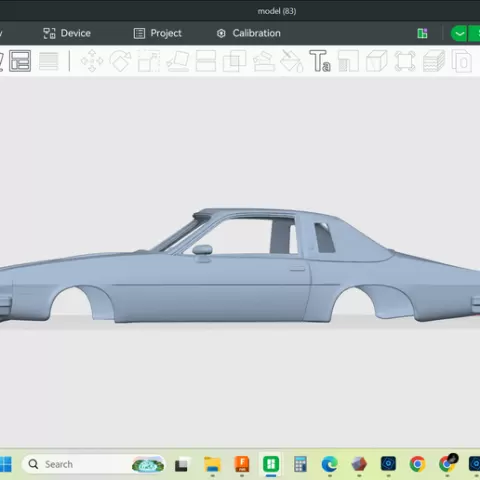Click the green Bambu Studio taskbar icon
This screenshot has width=480, height=480.
(x=271, y=464)
